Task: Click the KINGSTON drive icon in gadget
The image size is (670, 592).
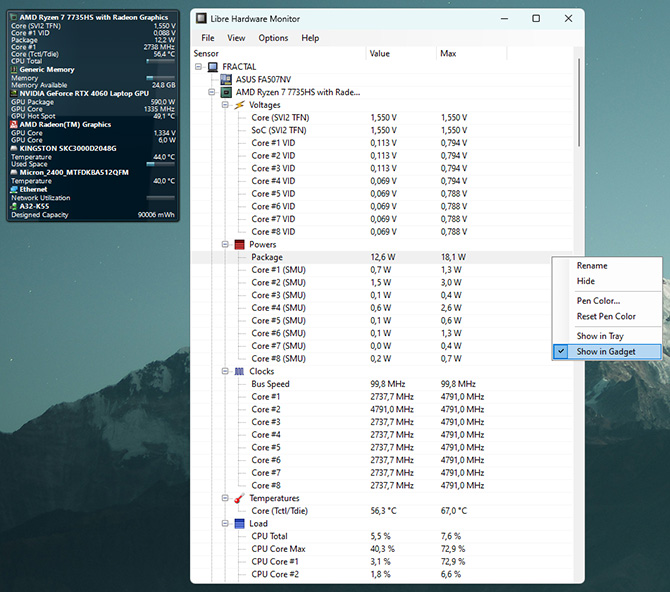Action: click(14, 148)
